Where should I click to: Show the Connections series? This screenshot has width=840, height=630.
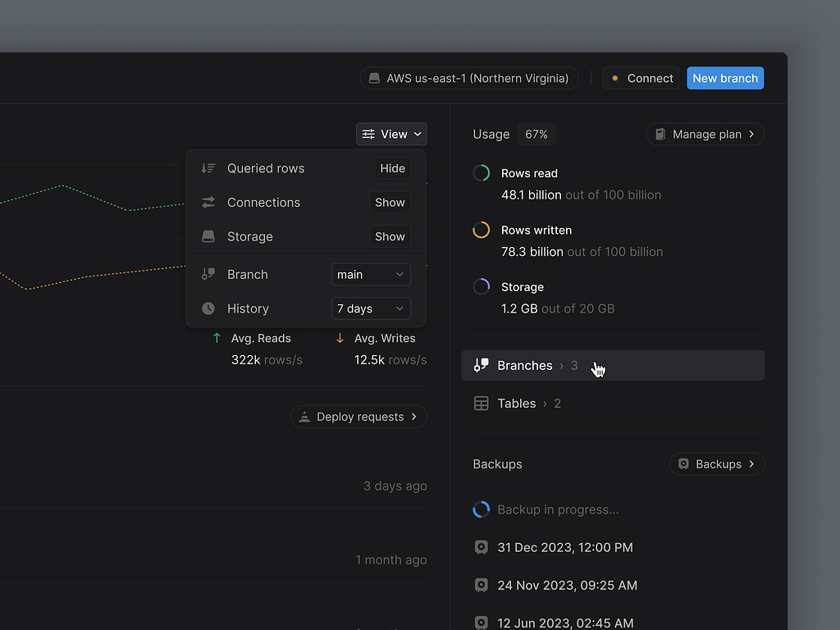tap(390, 203)
